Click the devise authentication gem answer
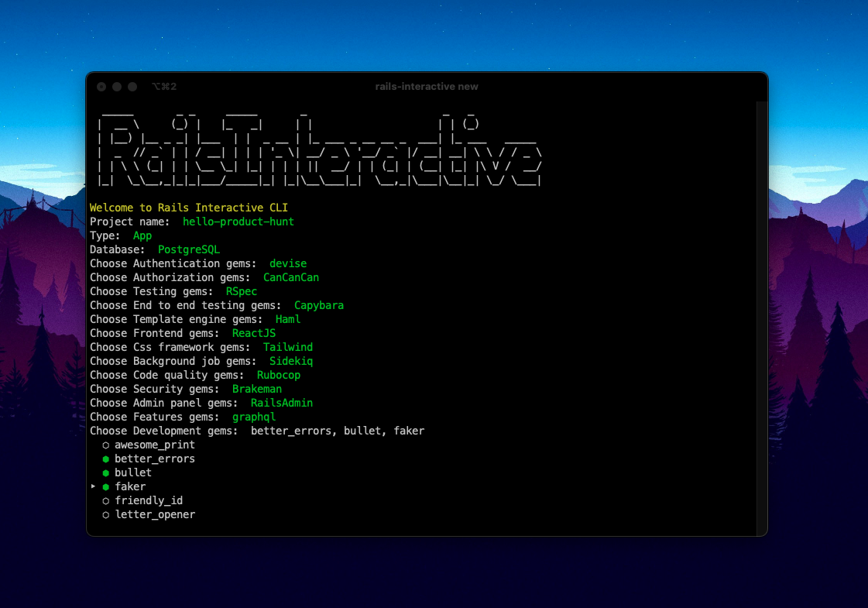 pyautogui.click(x=288, y=263)
